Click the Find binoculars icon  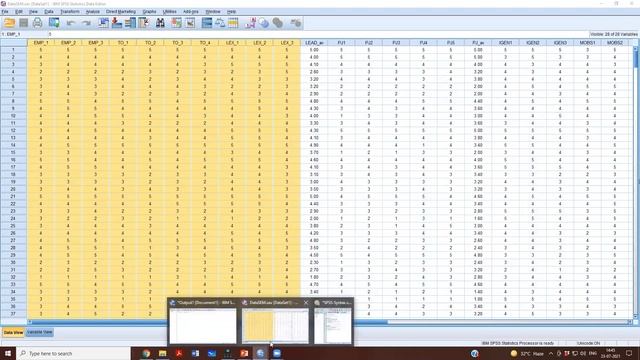click(x=160, y=23)
